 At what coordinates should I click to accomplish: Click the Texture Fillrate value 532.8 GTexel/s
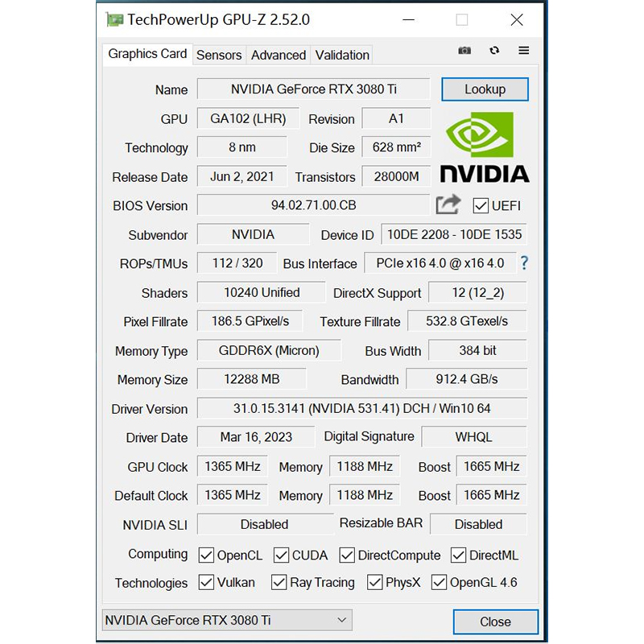[x=467, y=320]
